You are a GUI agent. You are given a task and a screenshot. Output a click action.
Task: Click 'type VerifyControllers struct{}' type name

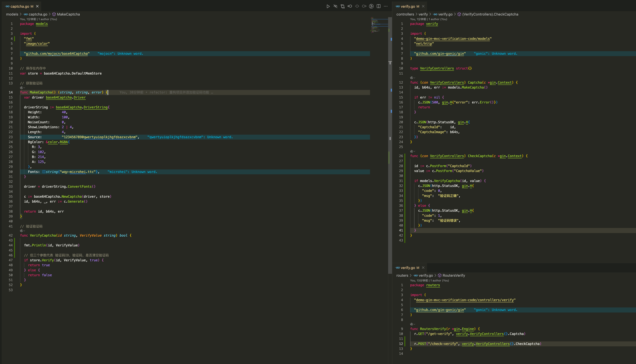pos(437,69)
